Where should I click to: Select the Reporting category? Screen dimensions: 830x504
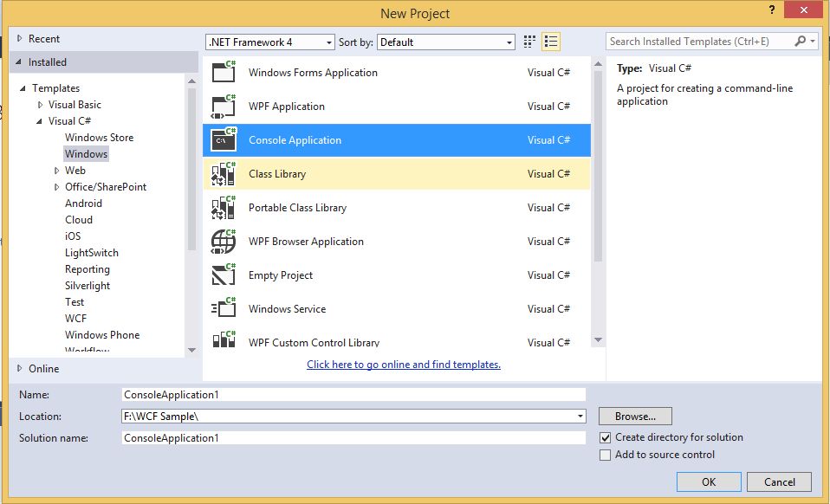click(88, 269)
